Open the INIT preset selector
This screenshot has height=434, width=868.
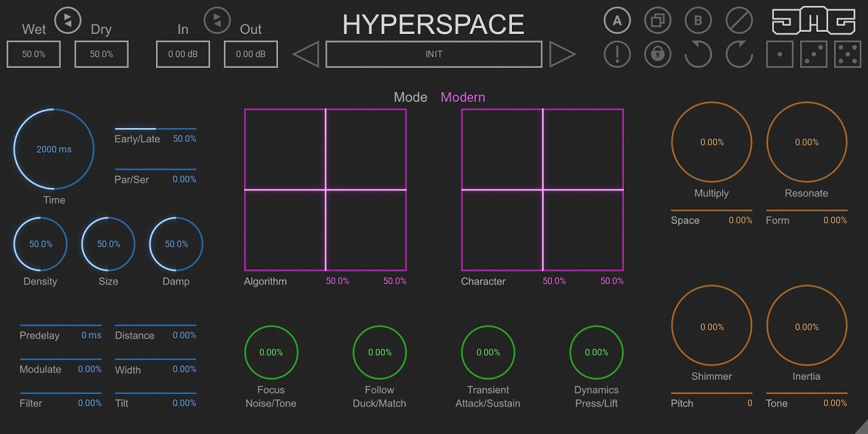coord(434,54)
